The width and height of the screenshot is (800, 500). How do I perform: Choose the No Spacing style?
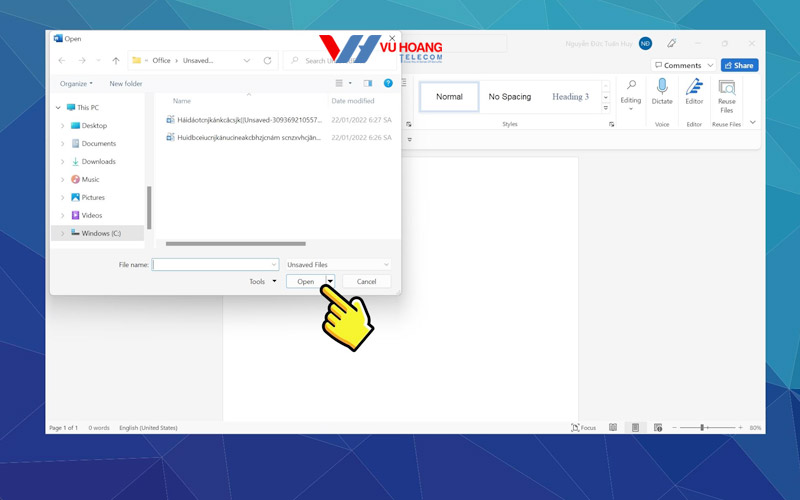[509, 97]
